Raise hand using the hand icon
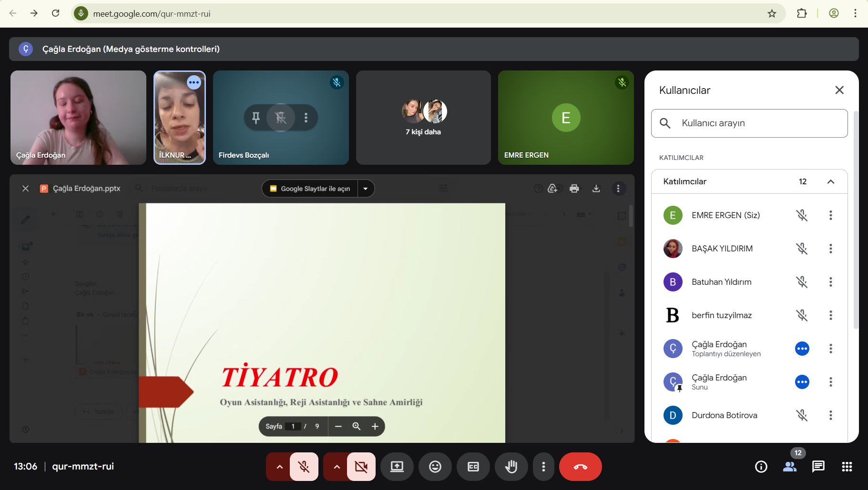This screenshot has height=490, width=868. (511, 467)
